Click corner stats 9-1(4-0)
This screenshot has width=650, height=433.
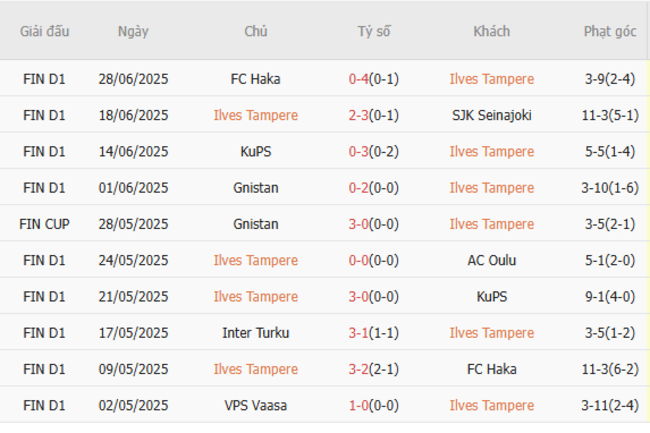[610, 296]
